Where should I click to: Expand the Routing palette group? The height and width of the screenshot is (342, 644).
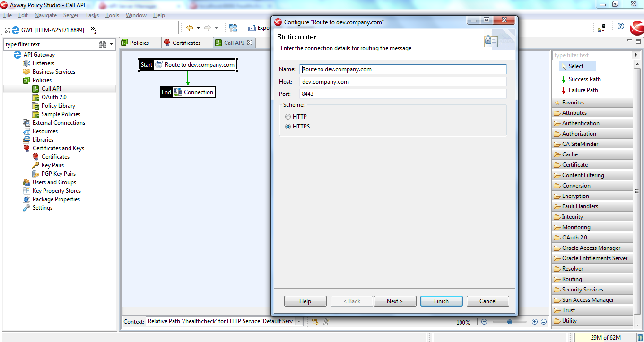592,279
